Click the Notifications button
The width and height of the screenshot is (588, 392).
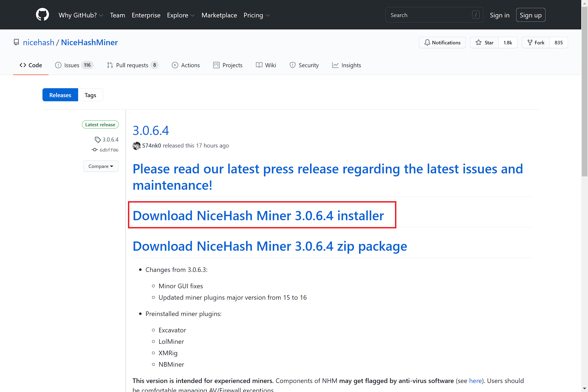pos(442,42)
